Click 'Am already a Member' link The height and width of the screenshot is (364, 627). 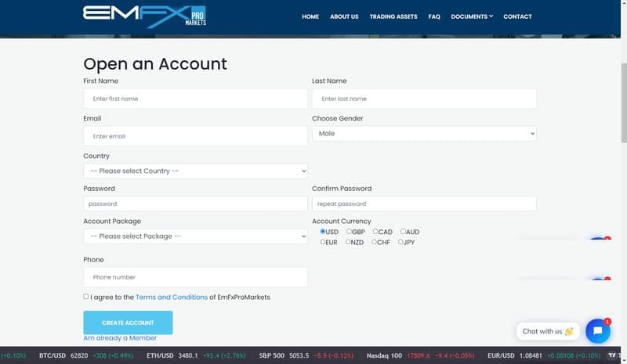[120, 338]
